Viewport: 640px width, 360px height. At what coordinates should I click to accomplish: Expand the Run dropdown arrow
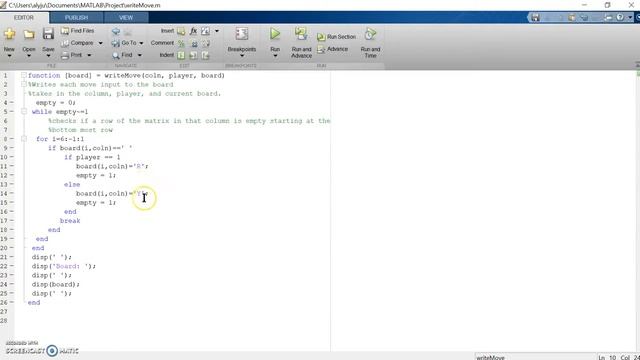(x=275, y=56)
